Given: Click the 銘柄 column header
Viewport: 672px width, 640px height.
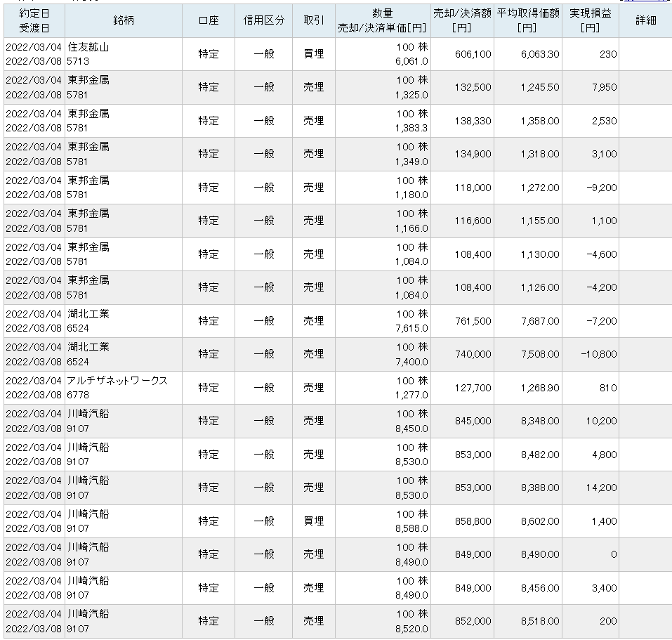Looking at the screenshot, I should click(124, 20).
